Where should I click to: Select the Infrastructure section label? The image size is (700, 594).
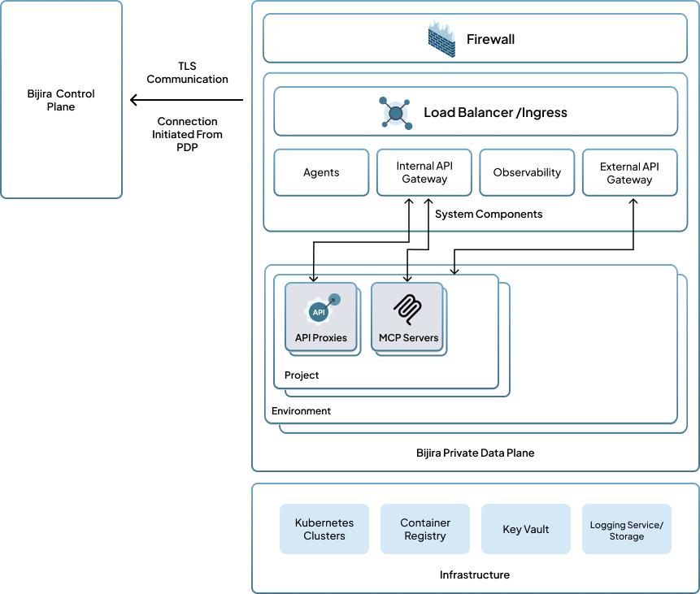[474, 574]
